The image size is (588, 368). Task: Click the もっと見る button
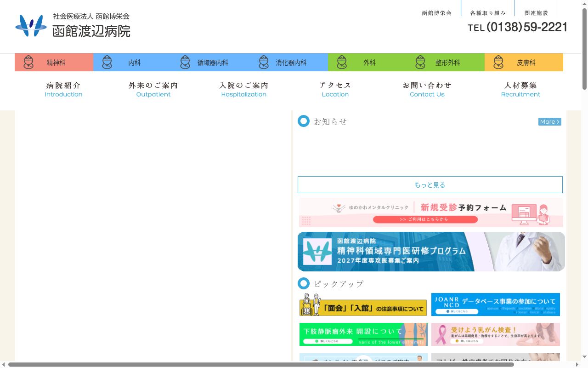click(430, 184)
